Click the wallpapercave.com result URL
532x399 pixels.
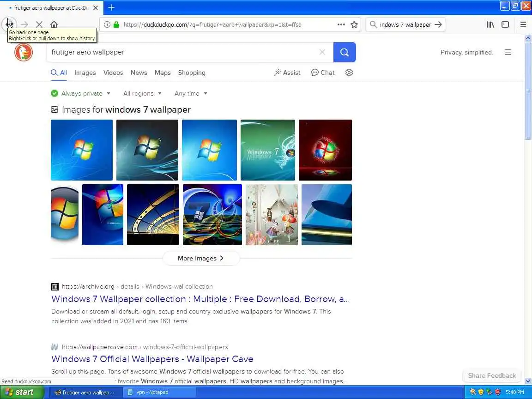pyautogui.click(x=145, y=347)
